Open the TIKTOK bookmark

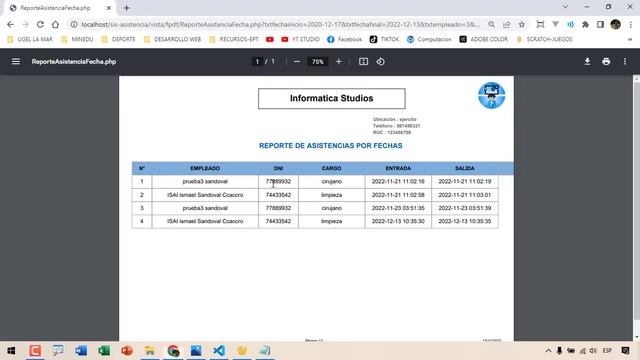(x=384, y=39)
